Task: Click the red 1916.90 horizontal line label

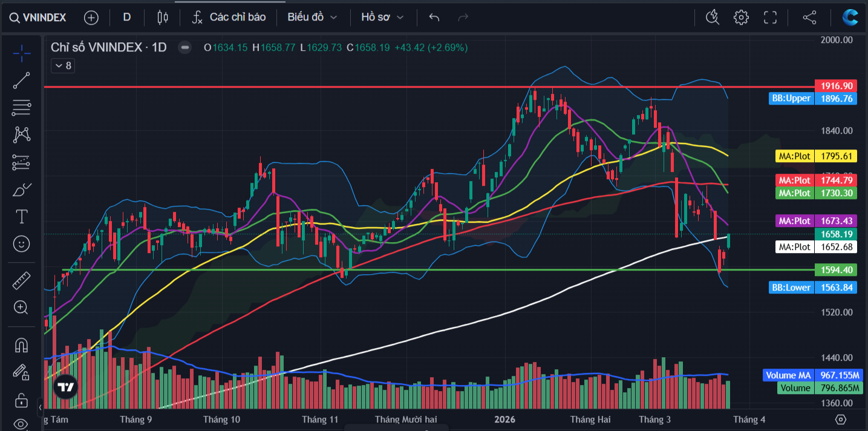Action: 835,86
